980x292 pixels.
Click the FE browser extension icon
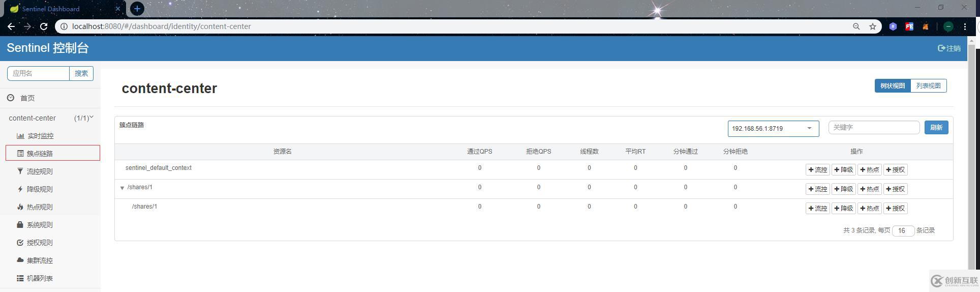pos(909,26)
